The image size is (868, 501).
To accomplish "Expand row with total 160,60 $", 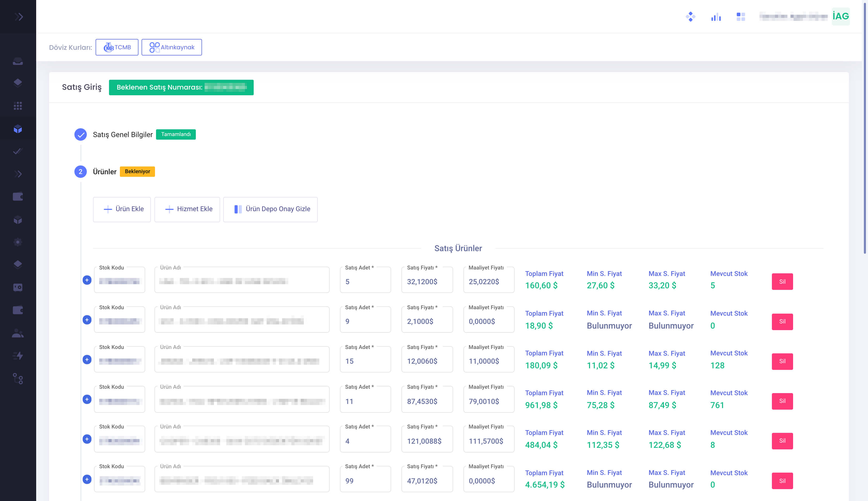I will click(x=87, y=280).
